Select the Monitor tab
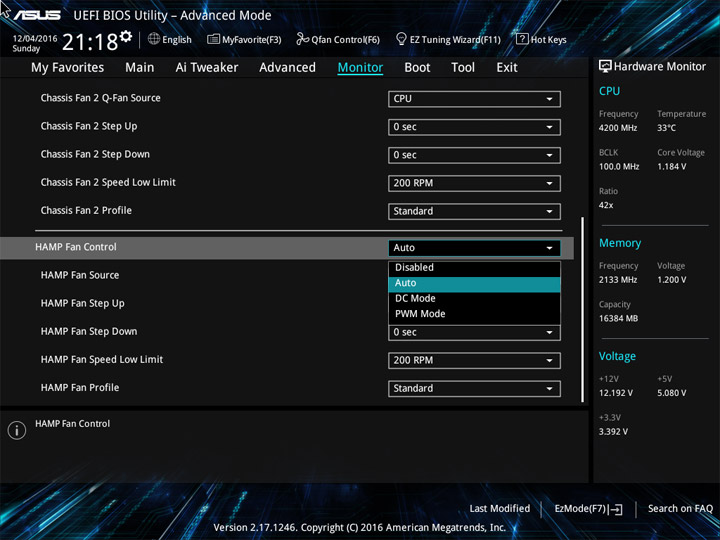The height and width of the screenshot is (540, 720). [360, 68]
